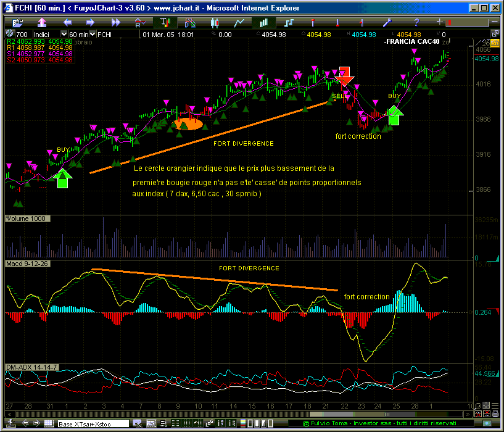
Task: Switch to the line chart icon
Action: tap(239, 23)
